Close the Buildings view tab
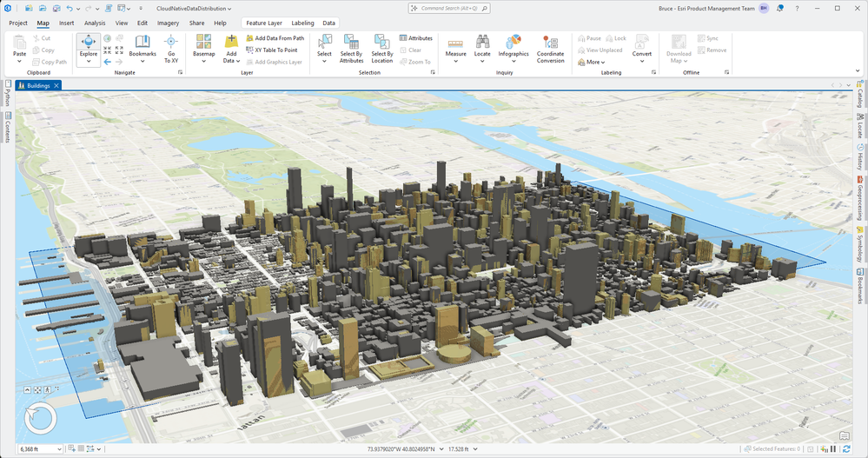 pos(56,85)
